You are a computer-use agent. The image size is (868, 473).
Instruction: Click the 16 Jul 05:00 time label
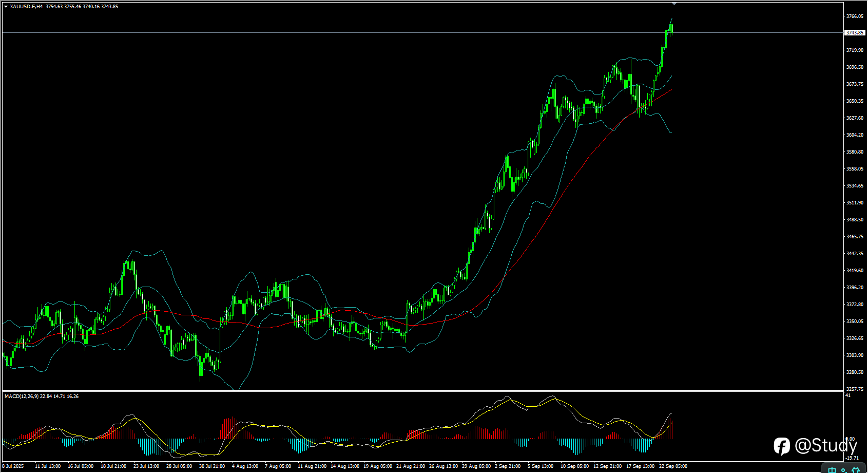click(x=81, y=466)
